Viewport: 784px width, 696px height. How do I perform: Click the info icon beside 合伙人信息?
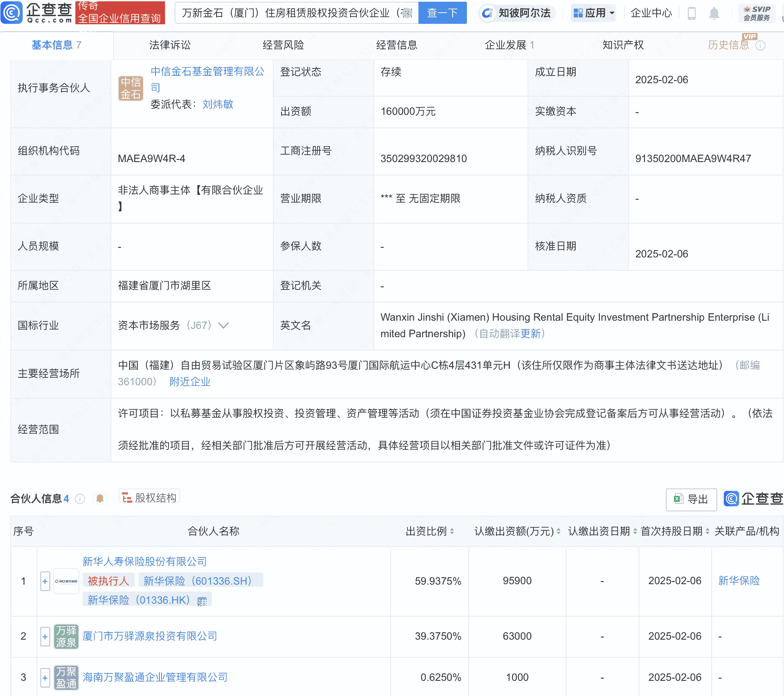80,499
